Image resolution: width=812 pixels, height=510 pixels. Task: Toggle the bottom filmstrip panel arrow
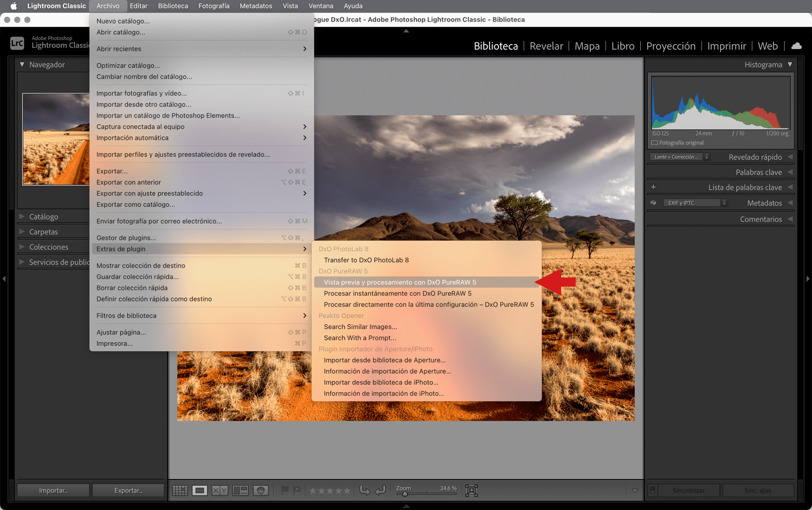point(406,506)
